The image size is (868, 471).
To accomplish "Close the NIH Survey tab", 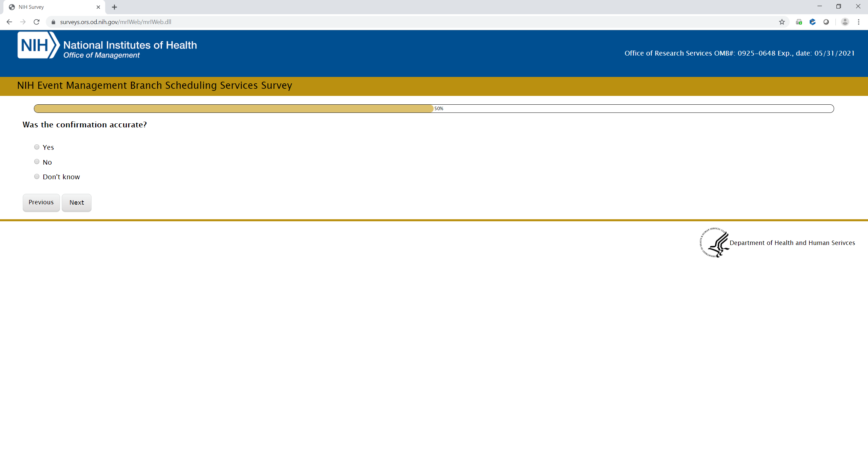I will pos(98,7).
